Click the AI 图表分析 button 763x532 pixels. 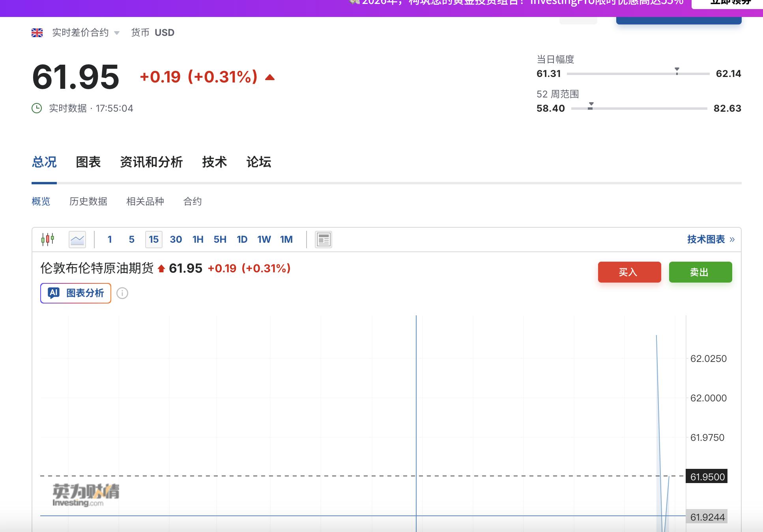76,293
